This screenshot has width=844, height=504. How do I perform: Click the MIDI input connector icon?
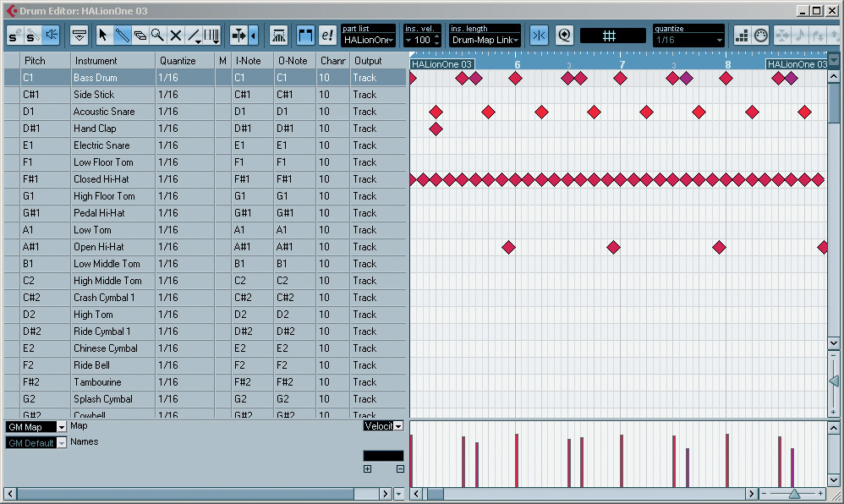click(760, 36)
